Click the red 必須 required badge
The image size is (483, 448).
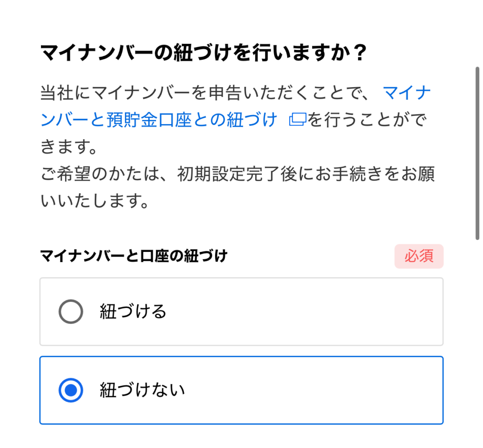click(x=419, y=257)
